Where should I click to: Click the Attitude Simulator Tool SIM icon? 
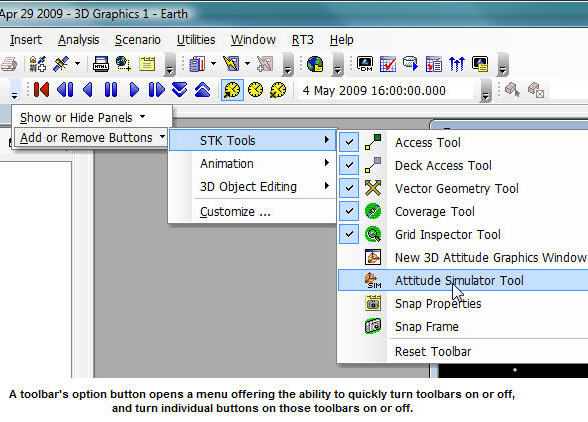(373, 280)
